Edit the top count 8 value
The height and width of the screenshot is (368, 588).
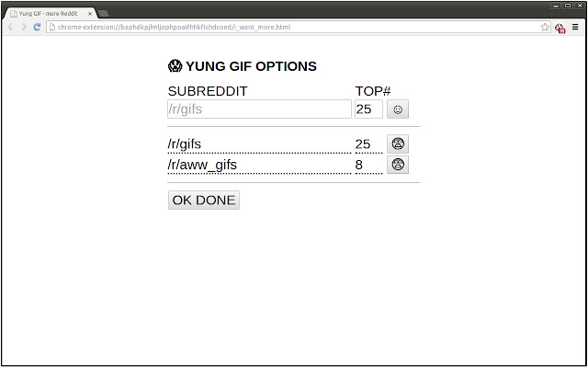point(368,165)
